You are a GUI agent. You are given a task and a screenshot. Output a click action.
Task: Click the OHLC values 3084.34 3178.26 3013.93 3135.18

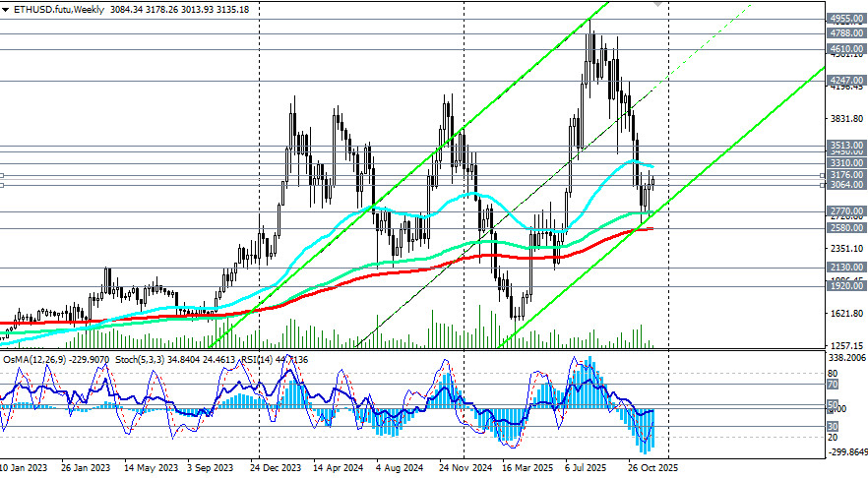[179, 10]
